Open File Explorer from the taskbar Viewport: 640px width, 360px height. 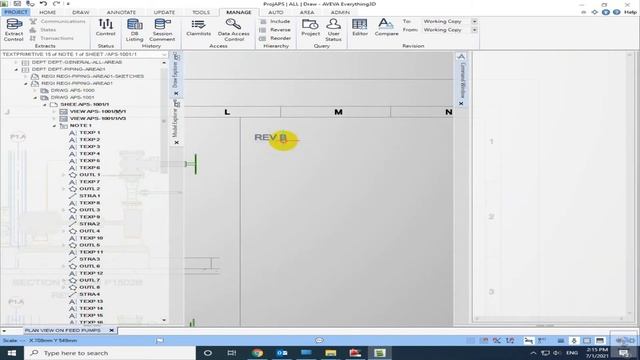pyautogui.click(x=331, y=353)
